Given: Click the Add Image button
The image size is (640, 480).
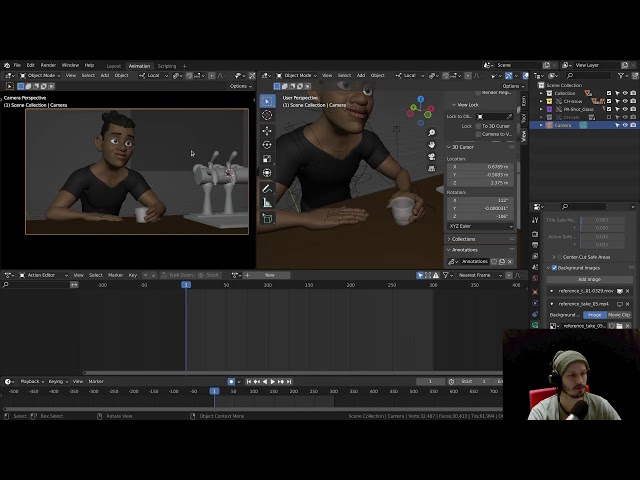Looking at the screenshot, I should [x=589, y=280].
